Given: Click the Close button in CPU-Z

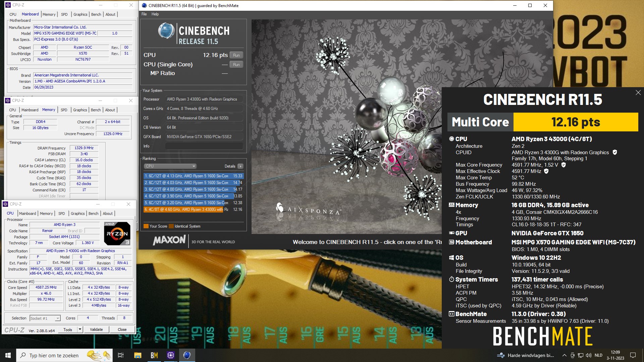Looking at the screenshot, I should [122, 329].
